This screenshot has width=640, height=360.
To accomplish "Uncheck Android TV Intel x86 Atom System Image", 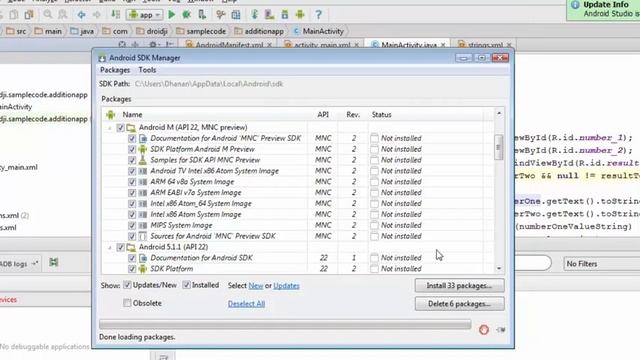I will (132, 171).
